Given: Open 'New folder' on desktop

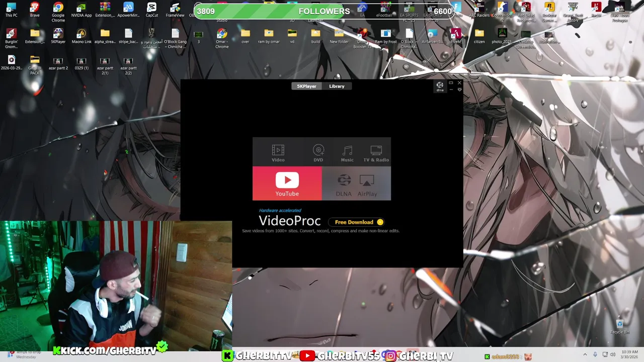Looking at the screenshot, I should 339,36.
